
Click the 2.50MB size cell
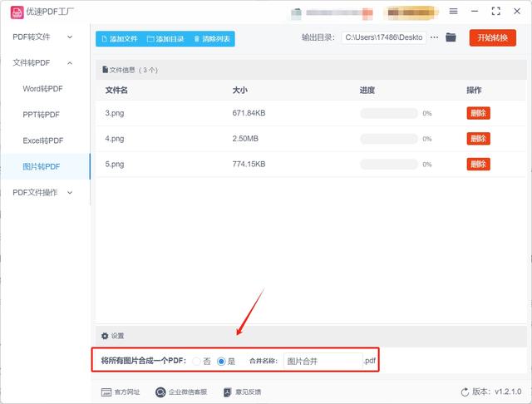tap(245, 138)
